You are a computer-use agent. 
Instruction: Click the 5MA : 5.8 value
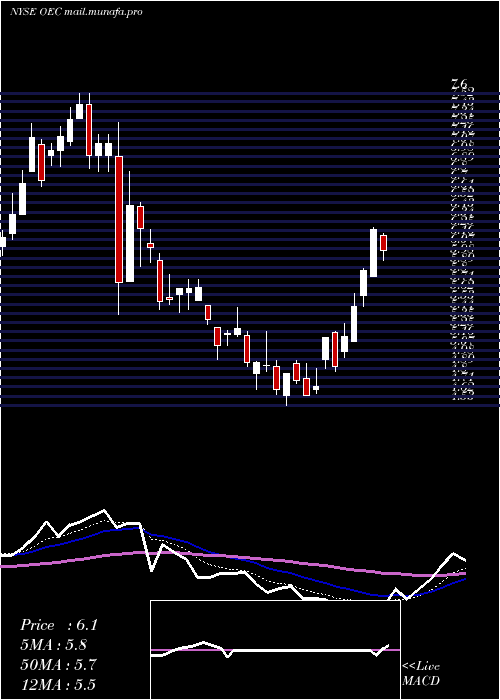pyautogui.click(x=53, y=645)
